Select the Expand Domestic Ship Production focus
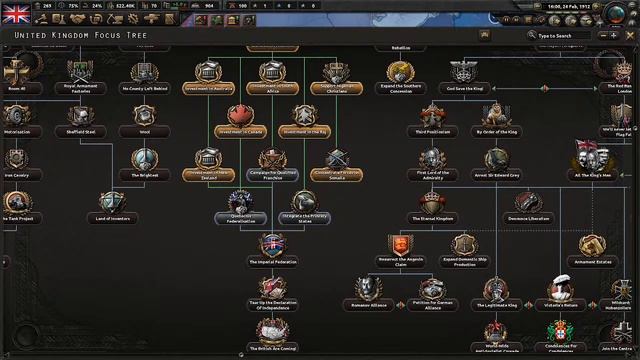Viewport: 640px width, 360px height. click(464, 251)
